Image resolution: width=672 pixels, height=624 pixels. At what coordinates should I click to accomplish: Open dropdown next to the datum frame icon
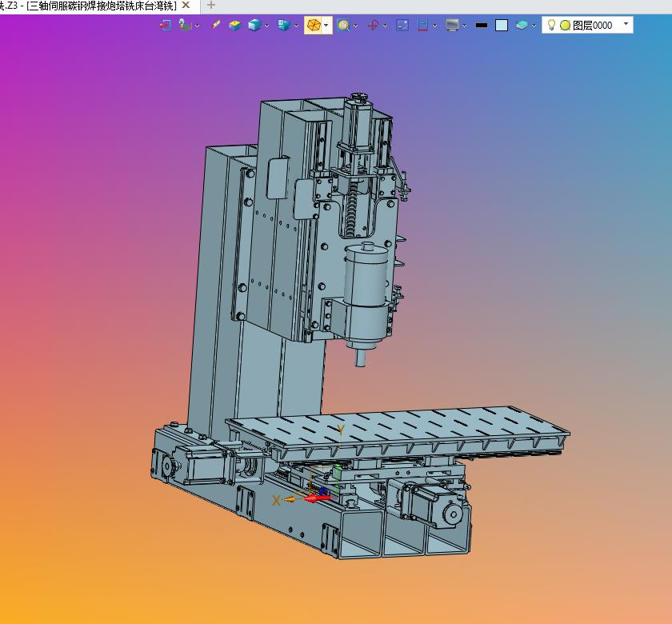pos(197,26)
